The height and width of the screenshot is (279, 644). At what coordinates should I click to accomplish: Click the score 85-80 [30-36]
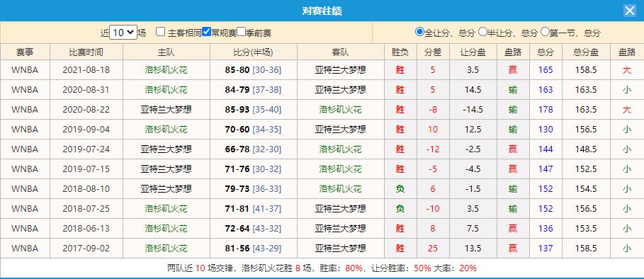pos(254,70)
